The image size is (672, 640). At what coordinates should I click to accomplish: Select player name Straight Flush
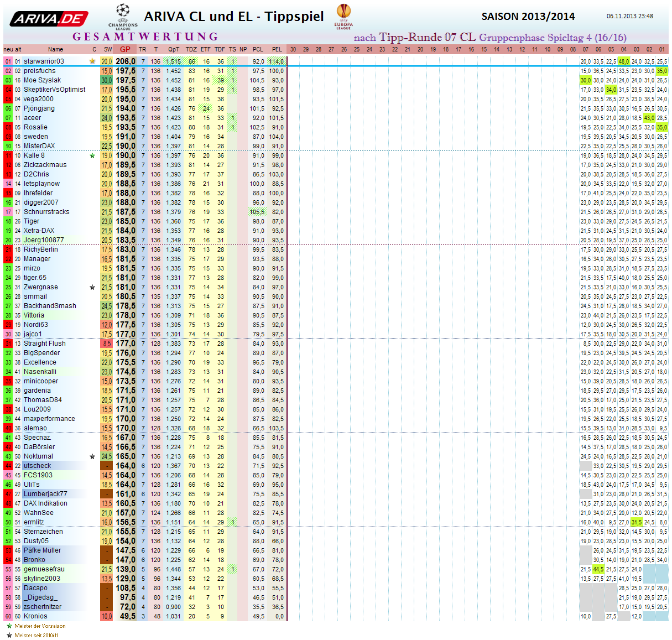44,344
